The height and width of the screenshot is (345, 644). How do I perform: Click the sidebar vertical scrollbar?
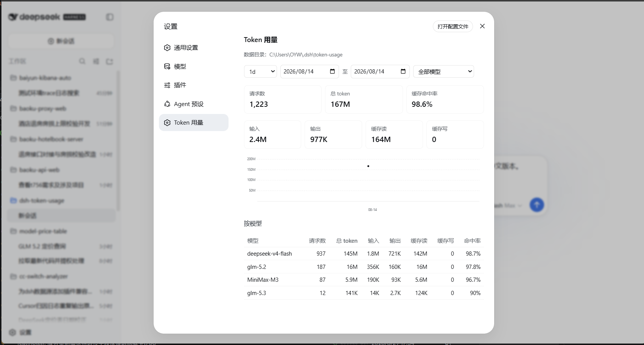point(118,140)
